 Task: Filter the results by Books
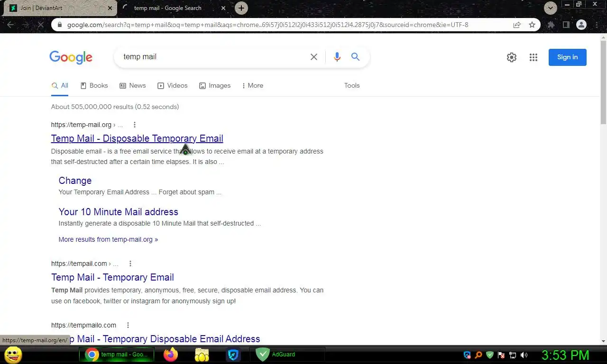pyautogui.click(x=94, y=86)
